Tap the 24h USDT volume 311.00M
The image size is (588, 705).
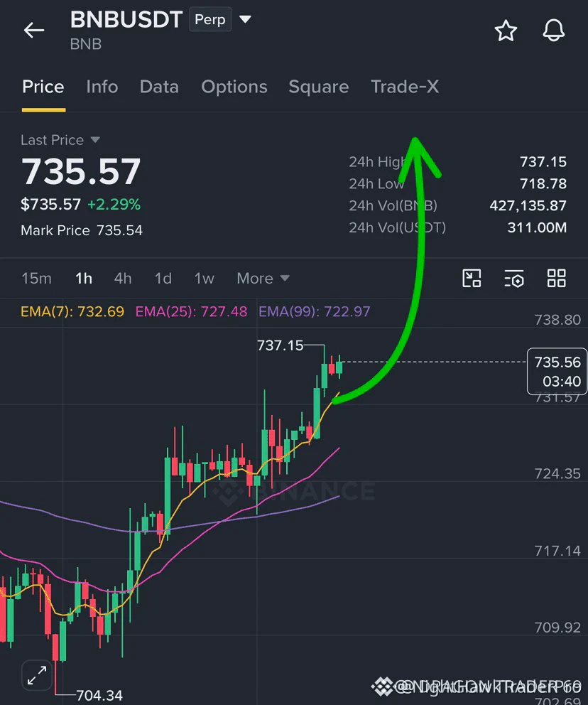pyautogui.click(x=538, y=227)
